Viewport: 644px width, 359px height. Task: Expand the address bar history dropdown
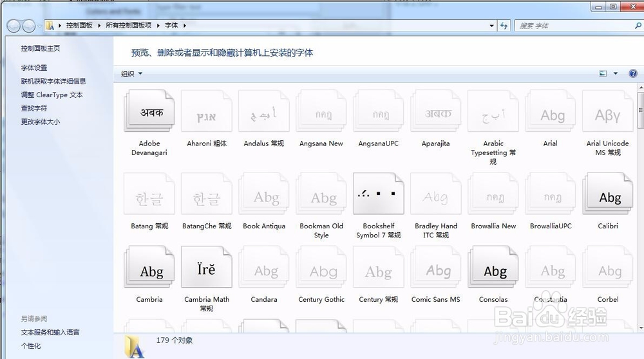click(491, 26)
